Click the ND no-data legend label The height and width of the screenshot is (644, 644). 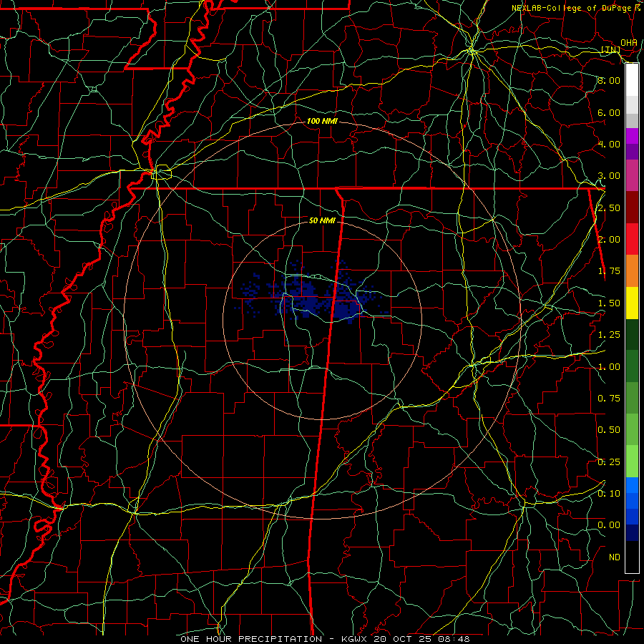615,557
